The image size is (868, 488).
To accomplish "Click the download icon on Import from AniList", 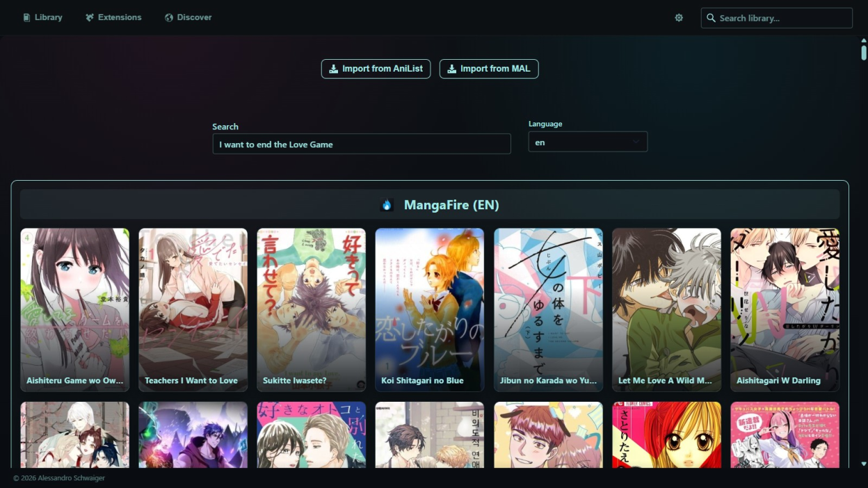I will click(334, 69).
